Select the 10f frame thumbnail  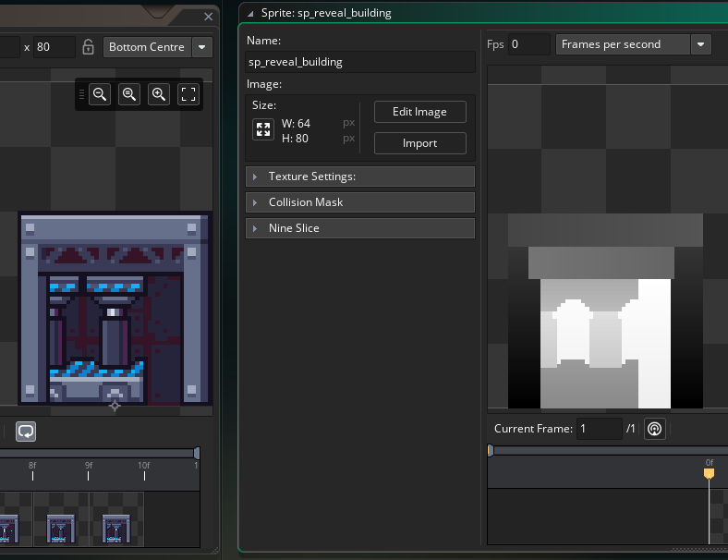pyautogui.click(x=116, y=519)
